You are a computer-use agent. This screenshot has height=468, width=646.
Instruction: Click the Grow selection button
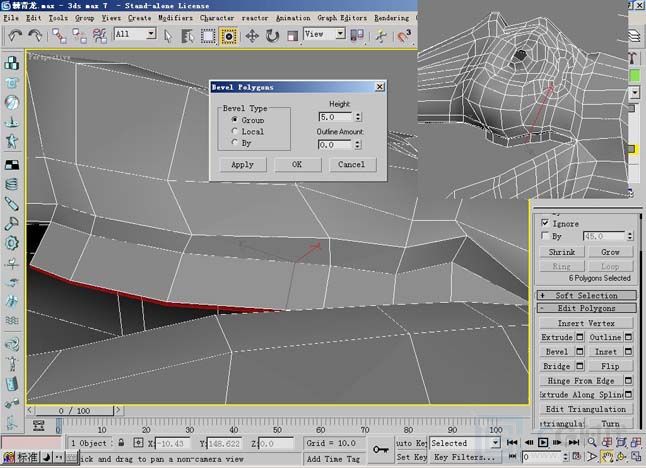610,252
